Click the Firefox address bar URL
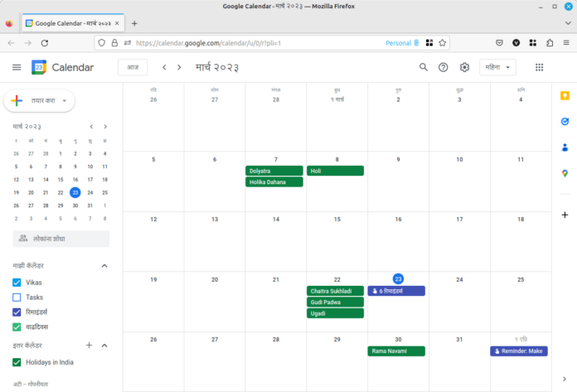This screenshot has height=392, width=577. pos(208,43)
